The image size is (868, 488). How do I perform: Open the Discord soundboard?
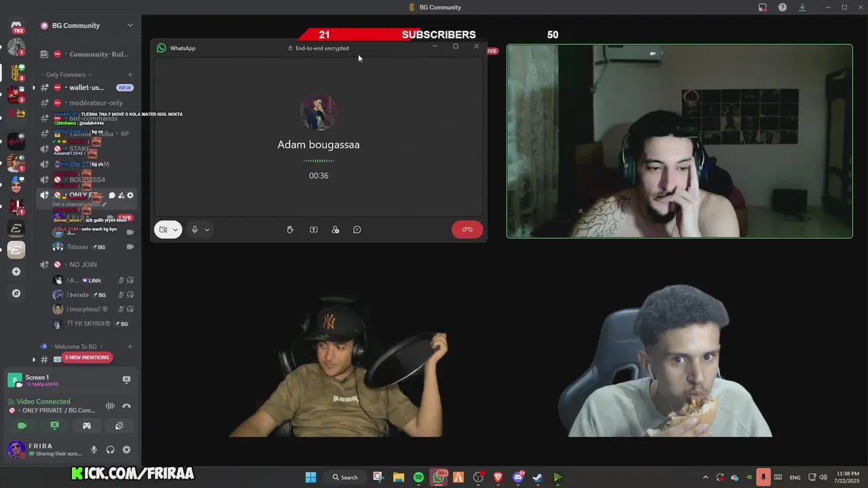point(119,426)
